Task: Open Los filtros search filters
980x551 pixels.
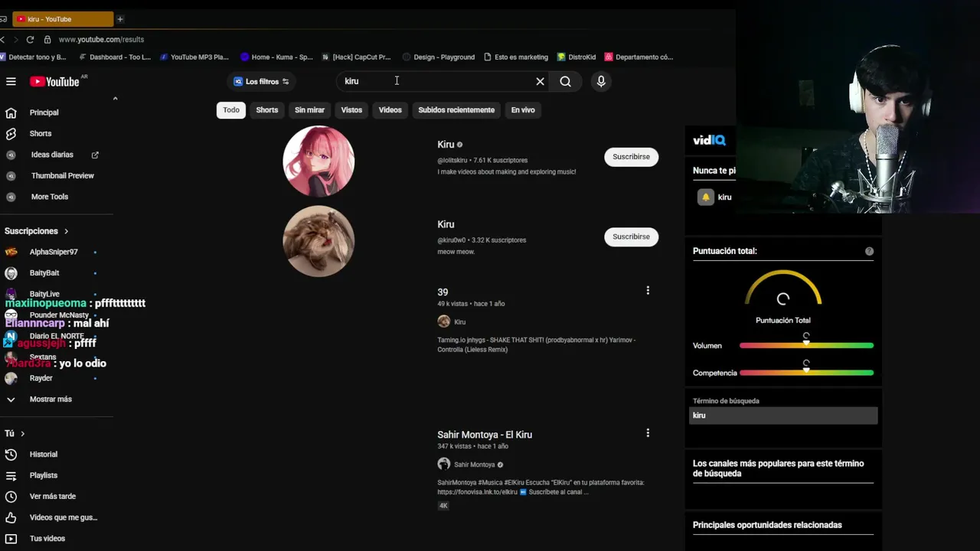Action: tap(261, 81)
